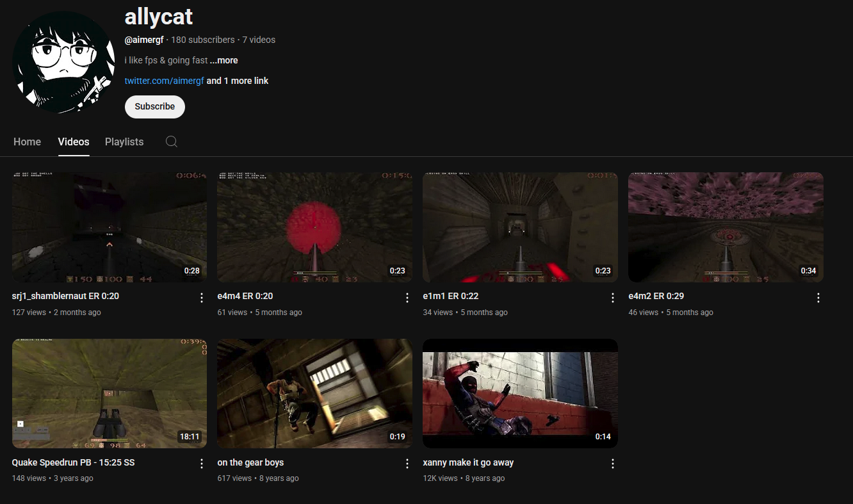Click the 18:11 duration badge
Viewport: 853px width, 504px height.
[190, 437]
